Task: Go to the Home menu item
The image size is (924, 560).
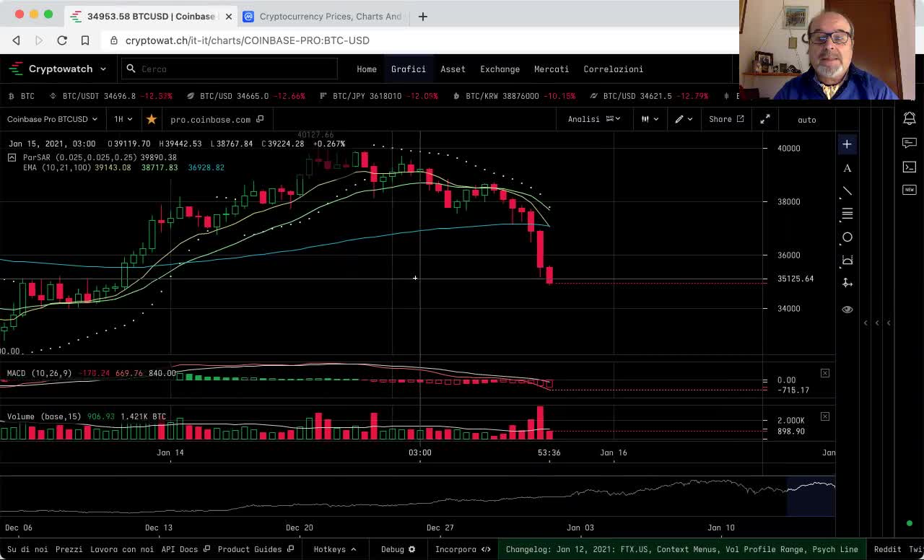Action: pyautogui.click(x=367, y=69)
